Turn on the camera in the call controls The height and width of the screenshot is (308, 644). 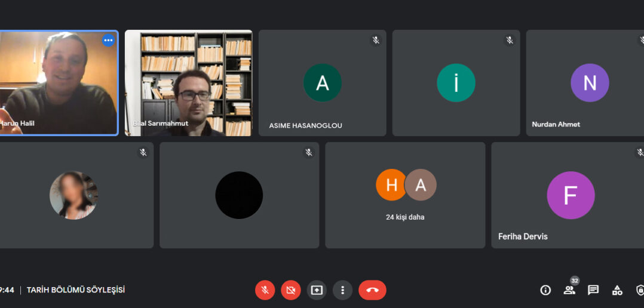click(291, 290)
